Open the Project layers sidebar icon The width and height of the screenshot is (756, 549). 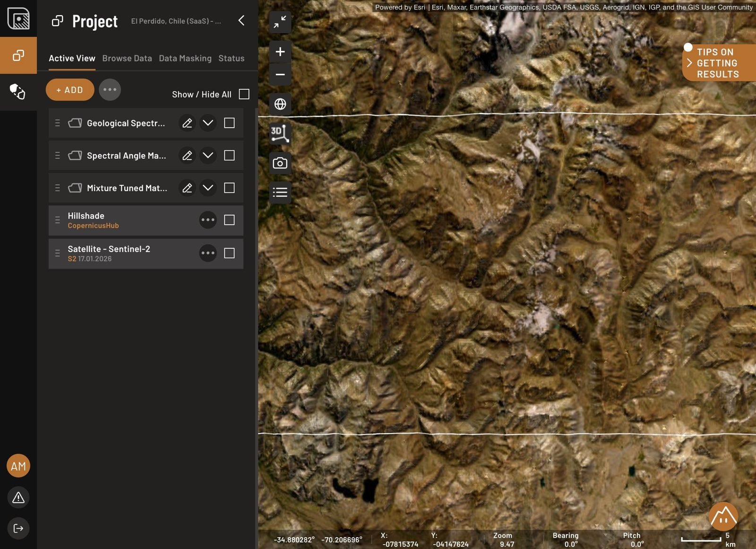pos(18,55)
